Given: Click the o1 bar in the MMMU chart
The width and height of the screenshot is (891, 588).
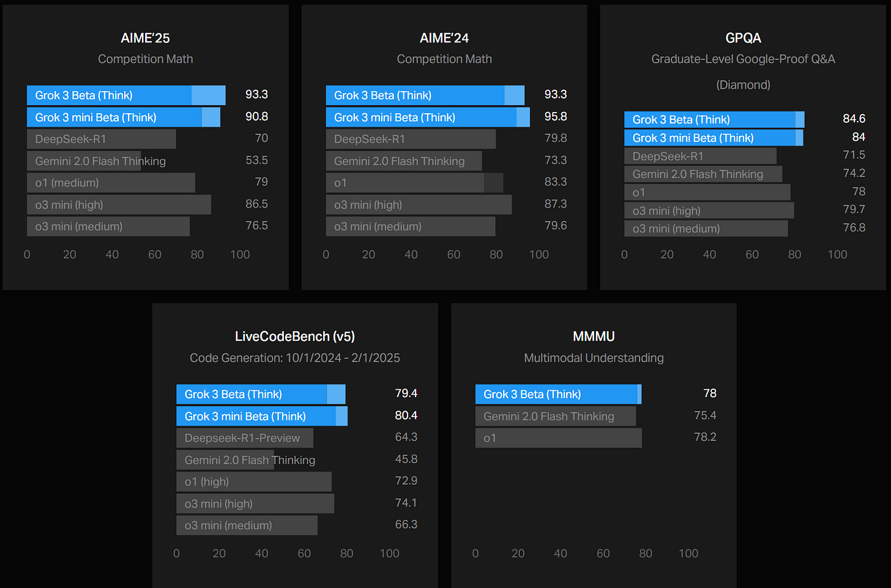Looking at the screenshot, I should point(559,438).
